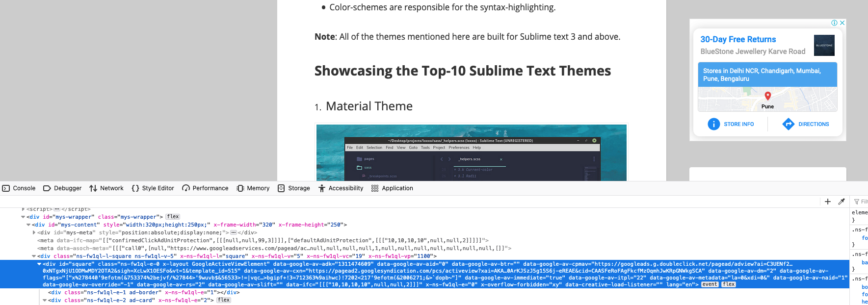This screenshot has height=305, width=868.
Task: Switch to the Console tab
Action: tap(19, 188)
